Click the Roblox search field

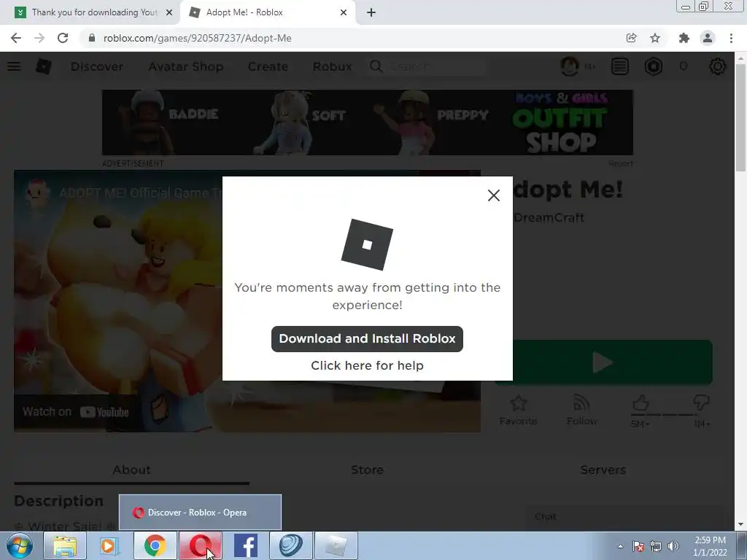click(426, 66)
